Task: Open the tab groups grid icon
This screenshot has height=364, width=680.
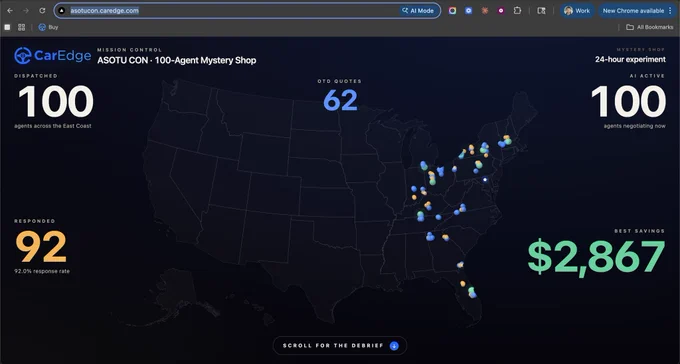Action: [21, 27]
